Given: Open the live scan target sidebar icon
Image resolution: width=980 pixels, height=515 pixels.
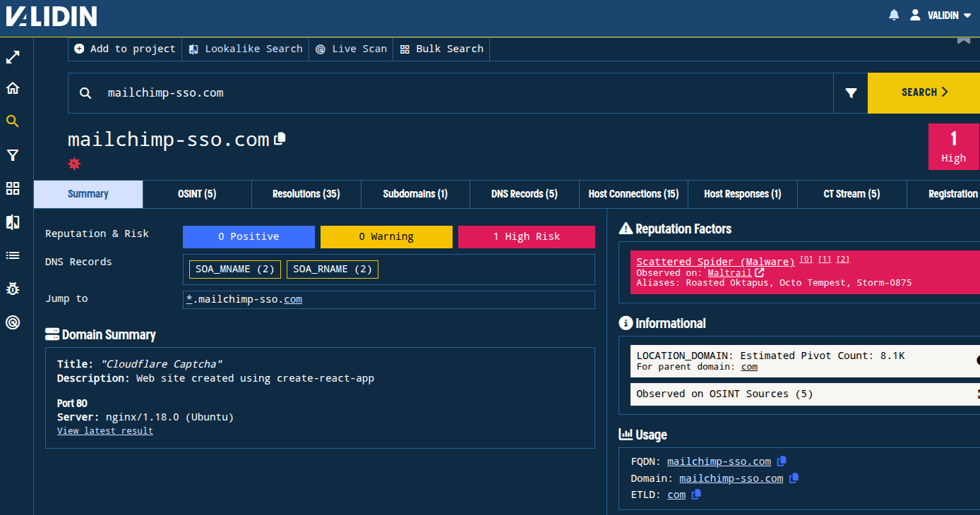Looking at the screenshot, I should click(x=13, y=322).
